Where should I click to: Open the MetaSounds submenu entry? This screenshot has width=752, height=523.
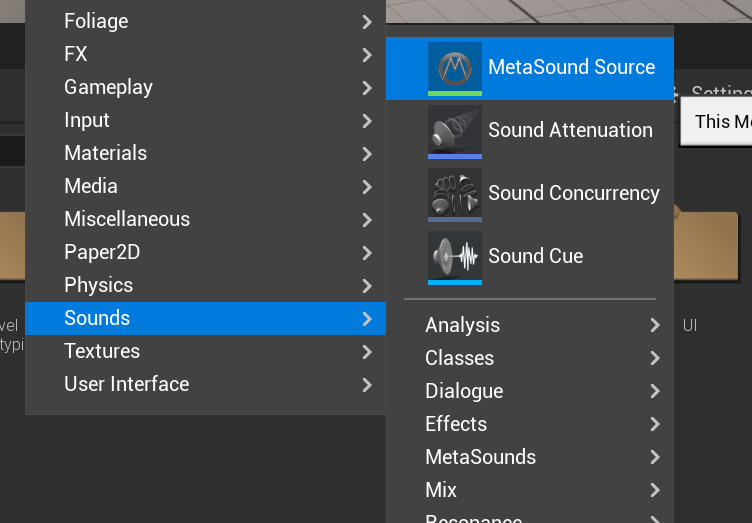480,457
